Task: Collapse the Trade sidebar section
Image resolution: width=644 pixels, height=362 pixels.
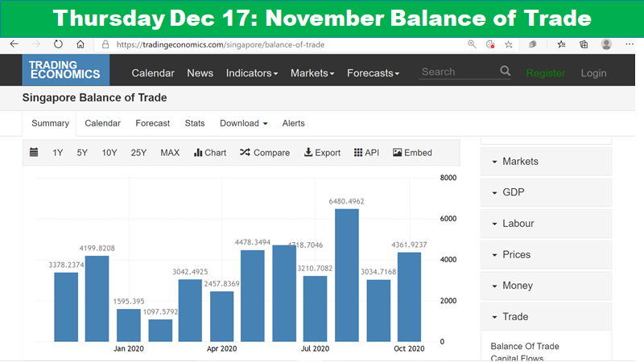Action: (546, 316)
